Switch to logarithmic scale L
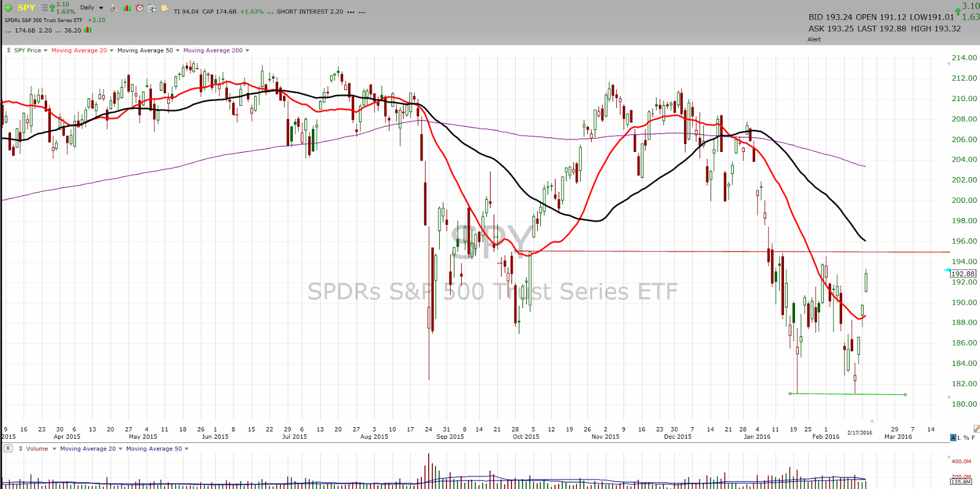This screenshot has width=980, height=489. pyautogui.click(x=960, y=438)
